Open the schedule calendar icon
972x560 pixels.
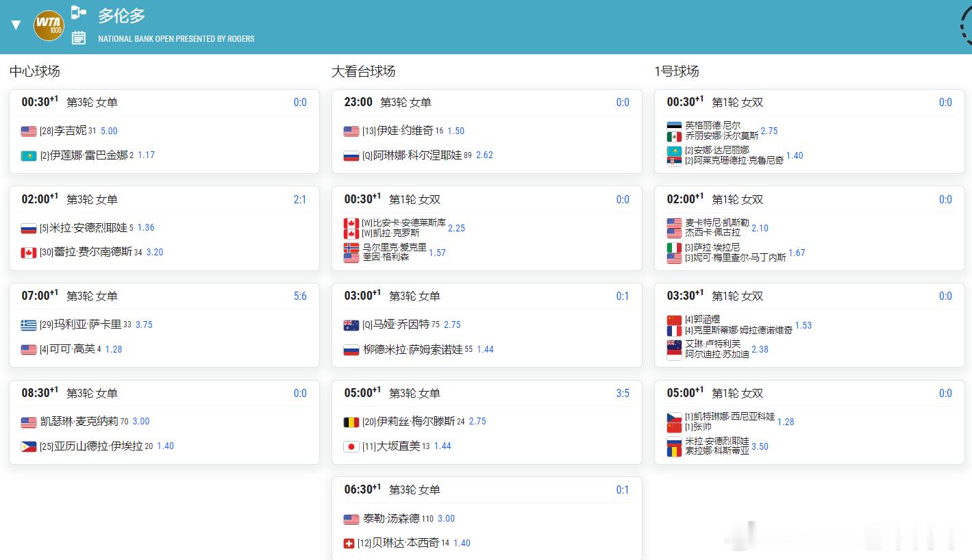79,38
